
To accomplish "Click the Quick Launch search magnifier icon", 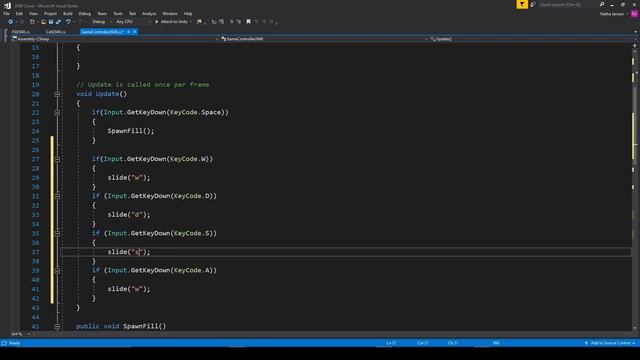I will point(602,4).
